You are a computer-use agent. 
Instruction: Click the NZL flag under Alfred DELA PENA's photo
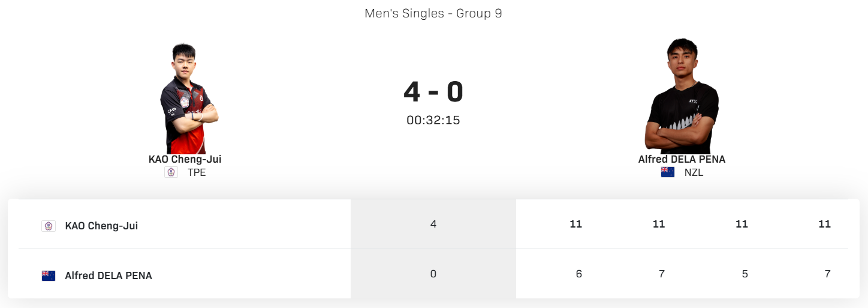pos(667,172)
